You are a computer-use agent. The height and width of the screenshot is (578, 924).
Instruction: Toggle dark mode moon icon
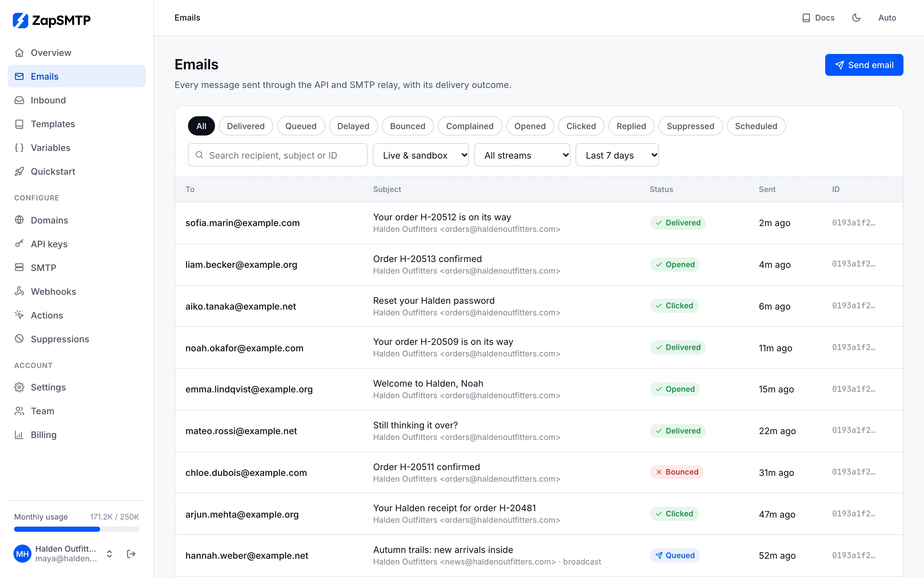point(856,18)
